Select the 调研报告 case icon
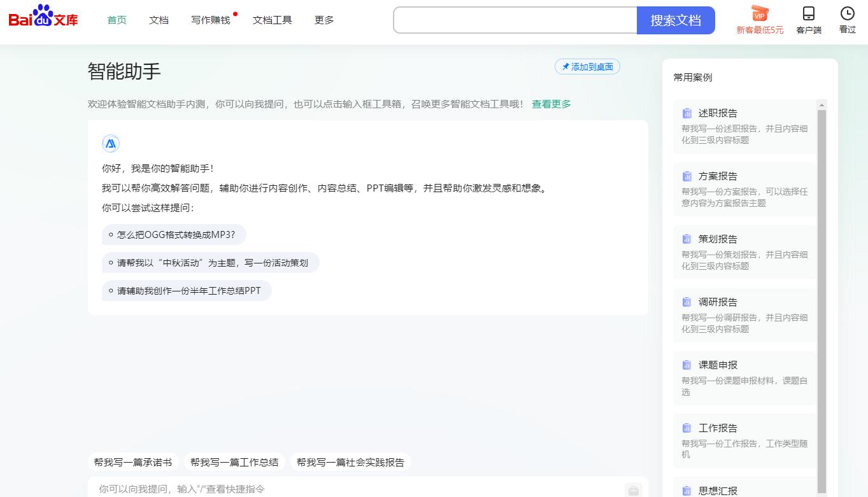This screenshot has width=868, height=497. [687, 302]
